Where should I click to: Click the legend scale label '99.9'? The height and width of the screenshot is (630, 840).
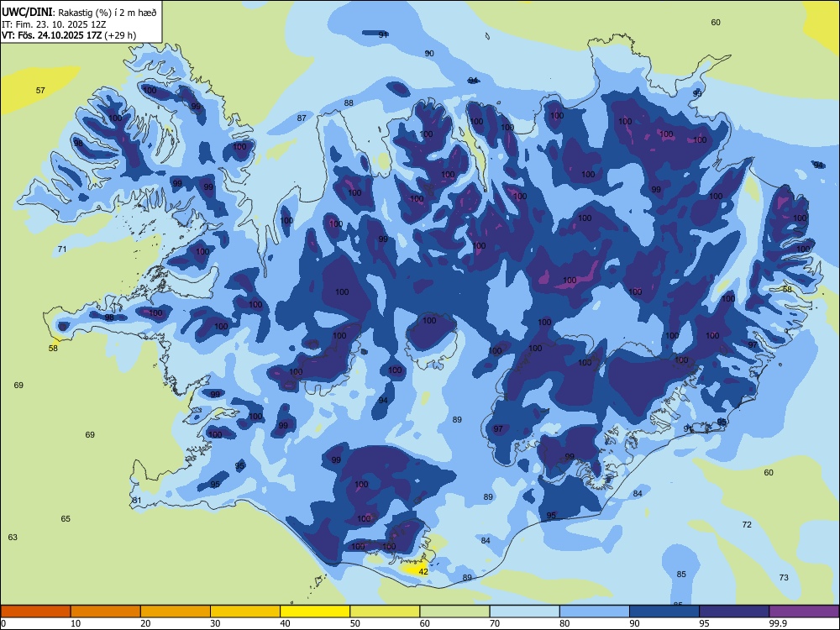(777, 623)
